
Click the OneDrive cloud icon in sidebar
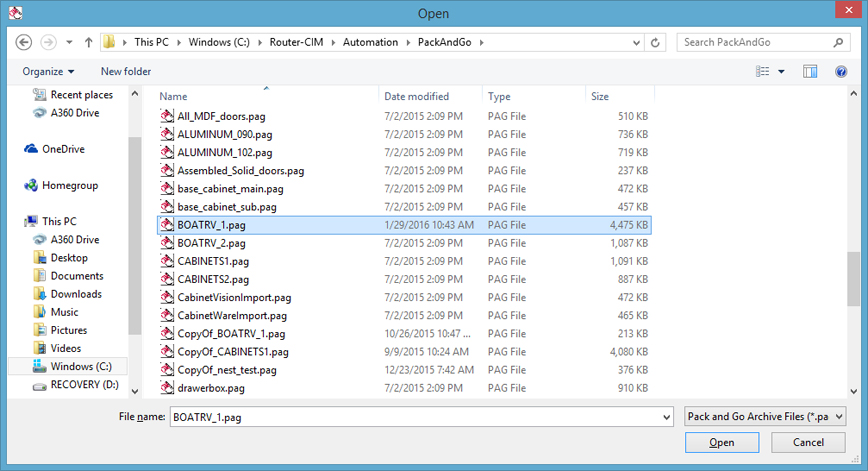[32, 149]
